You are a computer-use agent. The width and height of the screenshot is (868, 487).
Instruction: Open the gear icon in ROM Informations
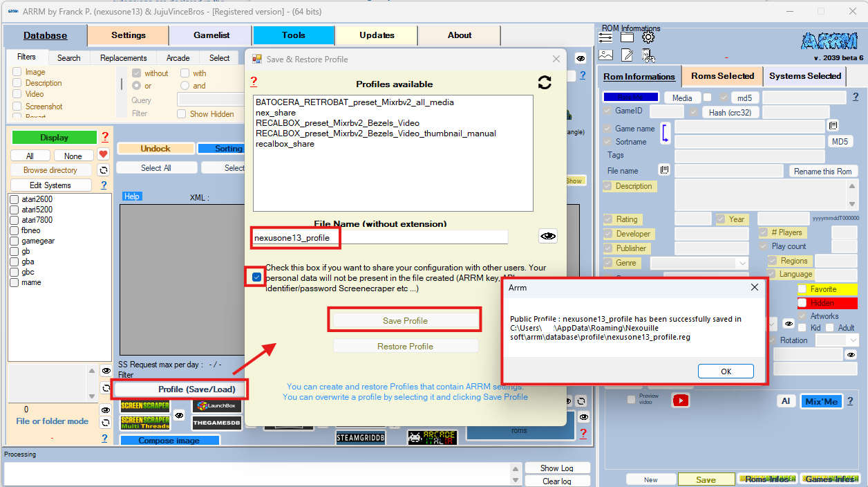click(648, 38)
